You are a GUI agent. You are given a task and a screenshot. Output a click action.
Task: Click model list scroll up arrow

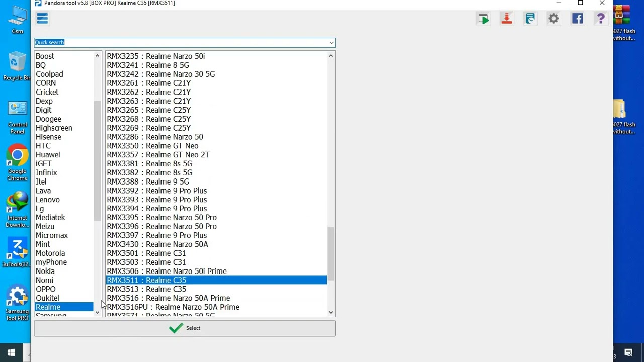pyautogui.click(x=331, y=56)
